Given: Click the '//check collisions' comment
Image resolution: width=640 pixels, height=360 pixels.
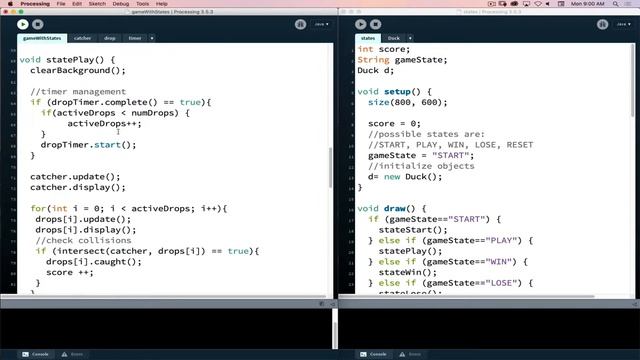Looking at the screenshot, I should (x=83, y=240).
